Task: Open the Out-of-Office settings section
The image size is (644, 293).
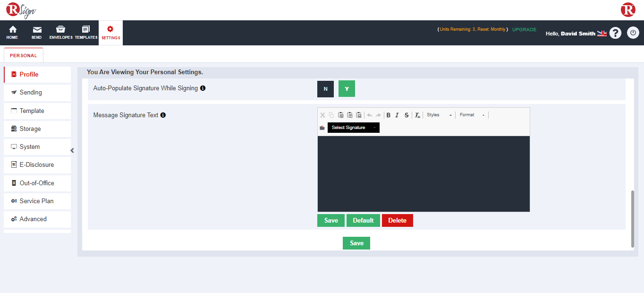Action: pyautogui.click(x=37, y=183)
